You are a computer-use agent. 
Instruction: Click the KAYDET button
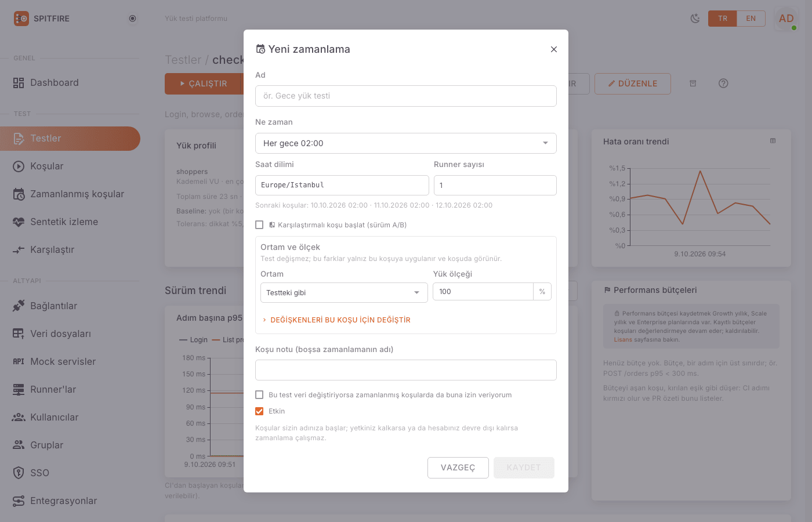524,468
